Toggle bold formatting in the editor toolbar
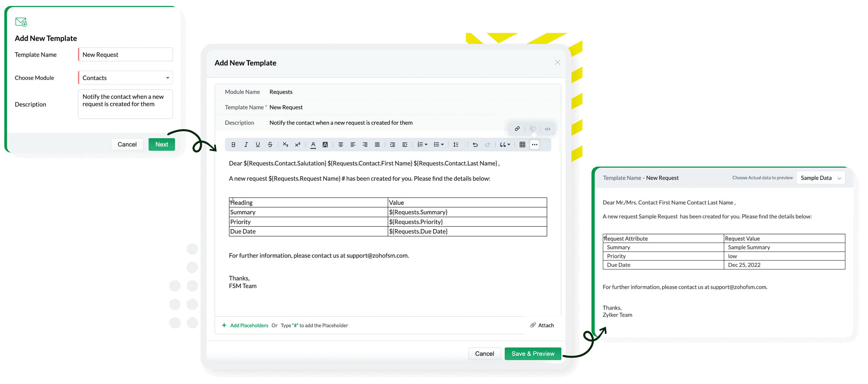The width and height of the screenshot is (868, 384). [233, 145]
